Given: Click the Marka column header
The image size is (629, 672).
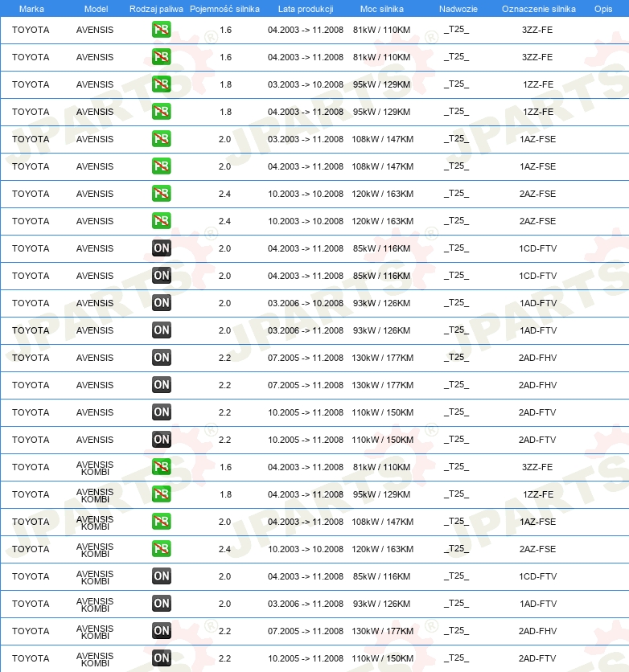Looking at the screenshot, I should click(x=31, y=9).
